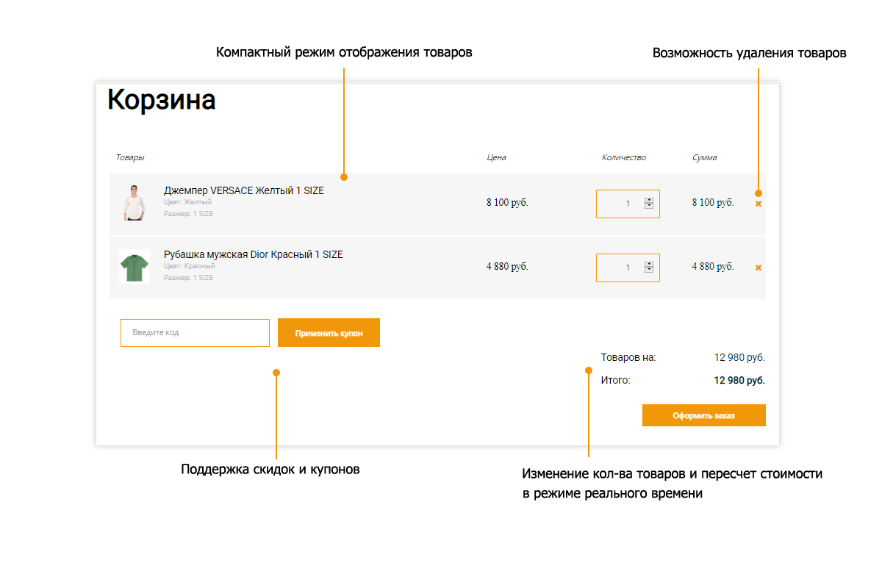
Task: Decrease quantity of Рубашка мужская Dior
Action: pos(649,270)
